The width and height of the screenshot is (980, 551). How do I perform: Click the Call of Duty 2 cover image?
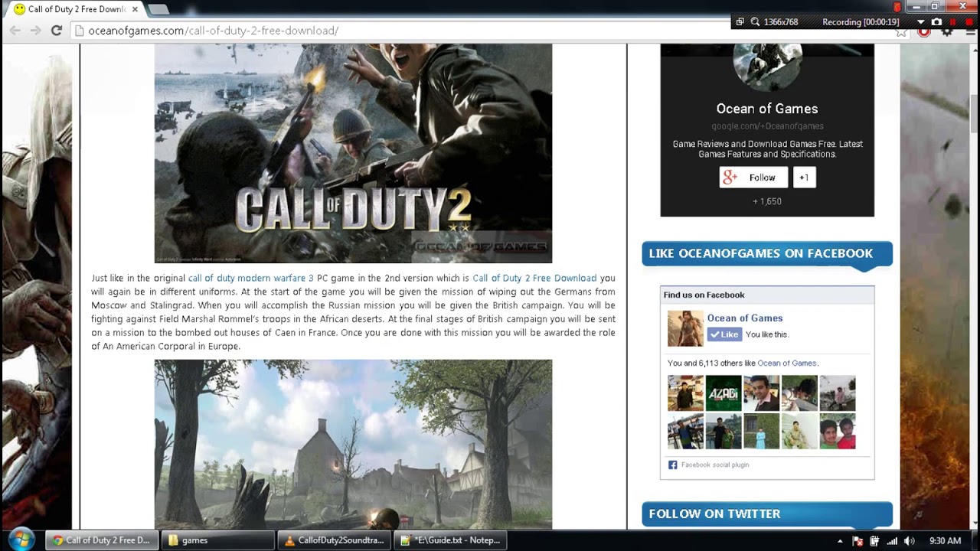tap(353, 153)
